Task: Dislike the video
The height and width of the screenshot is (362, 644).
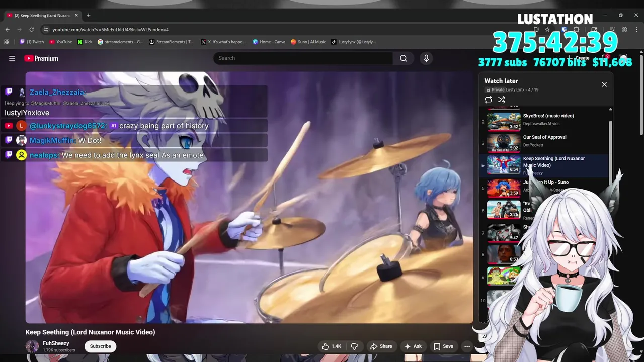Action: [354, 346]
